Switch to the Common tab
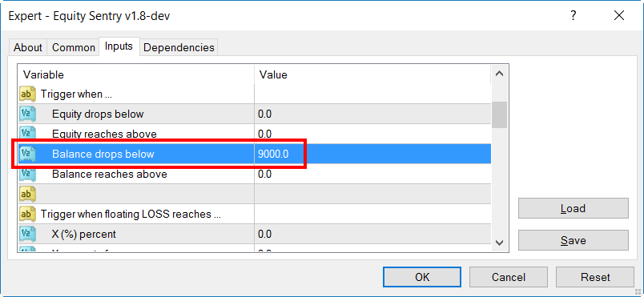 coord(74,47)
